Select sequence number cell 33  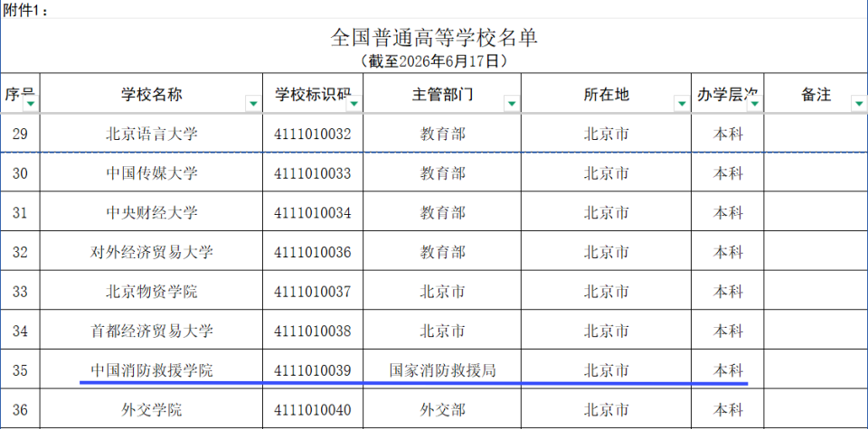click(20, 291)
